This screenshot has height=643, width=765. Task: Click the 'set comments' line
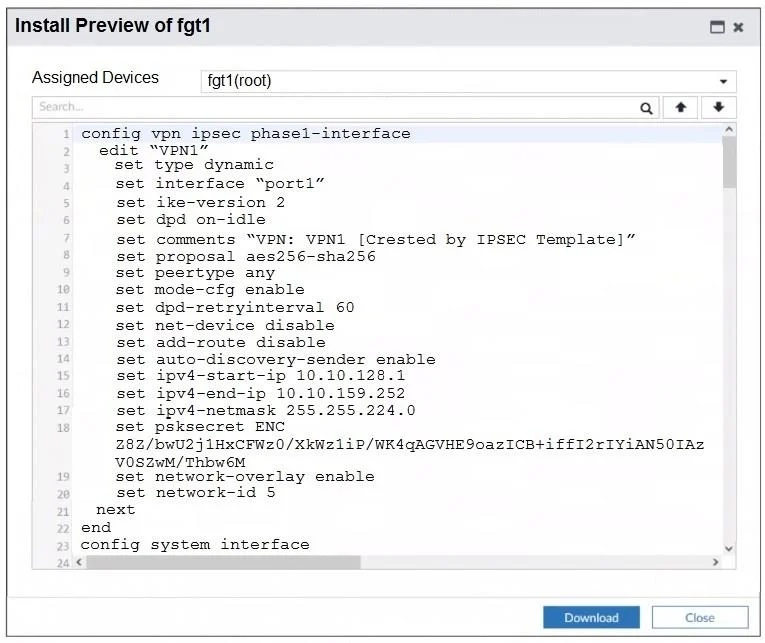(x=376, y=240)
